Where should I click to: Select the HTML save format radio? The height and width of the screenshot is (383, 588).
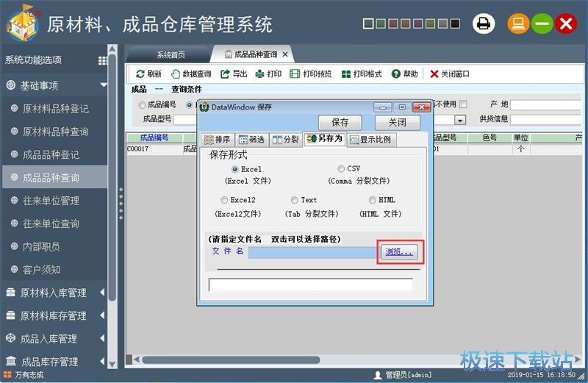tap(372, 199)
